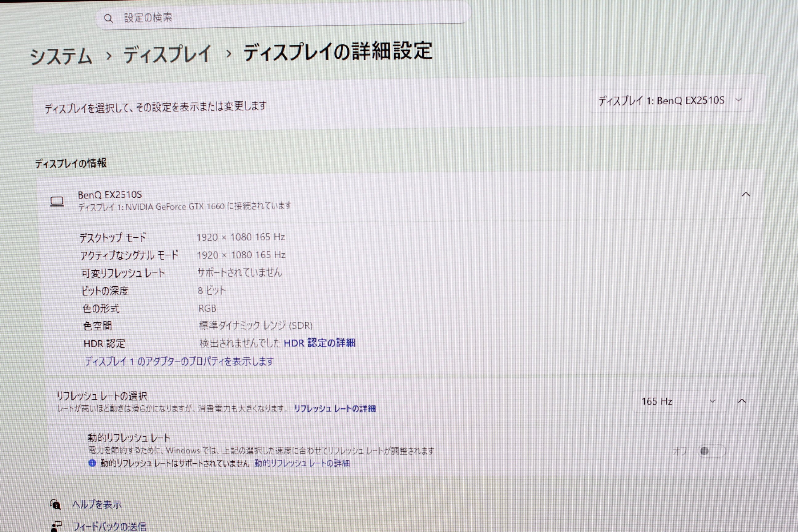Collapse the リフレッシュ レートの選択 section
Screen dimensions: 798x532
click(x=742, y=401)
